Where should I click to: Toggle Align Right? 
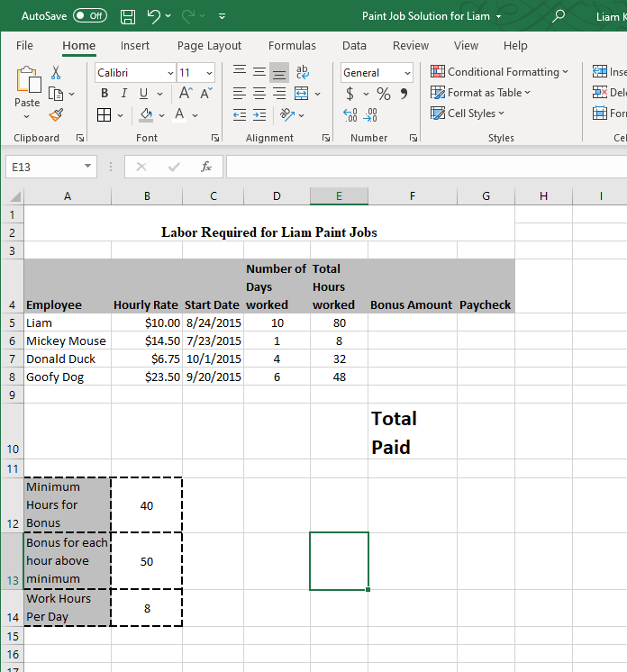[x=279, y=93]
